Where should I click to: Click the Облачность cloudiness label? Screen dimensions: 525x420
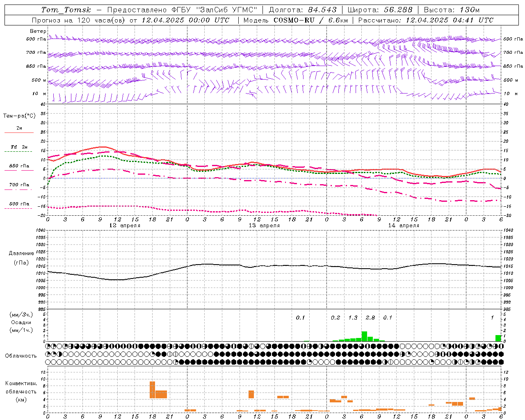tap(21, 356)
